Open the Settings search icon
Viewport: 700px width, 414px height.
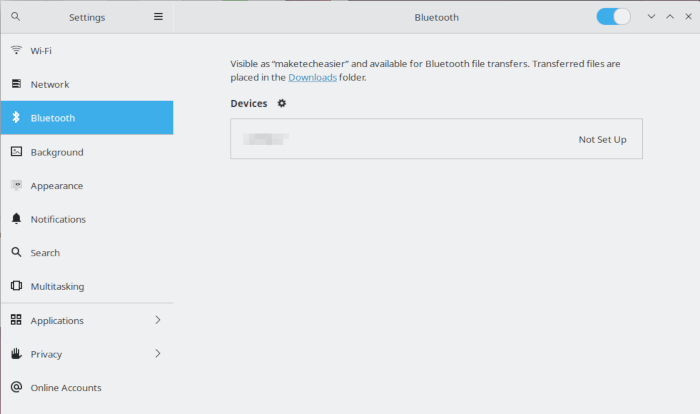[x=16, y=17]
